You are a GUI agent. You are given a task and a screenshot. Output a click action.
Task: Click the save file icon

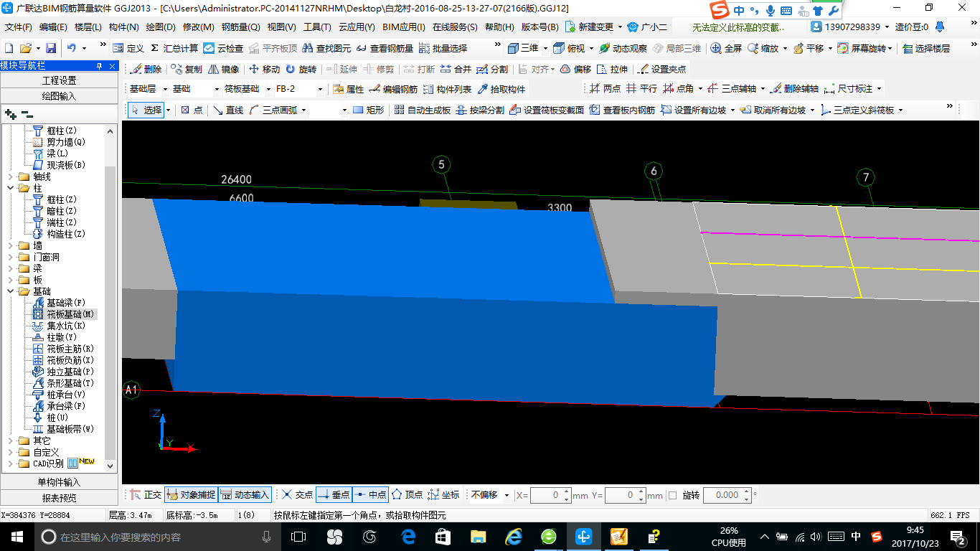click(x=51, y=48)
